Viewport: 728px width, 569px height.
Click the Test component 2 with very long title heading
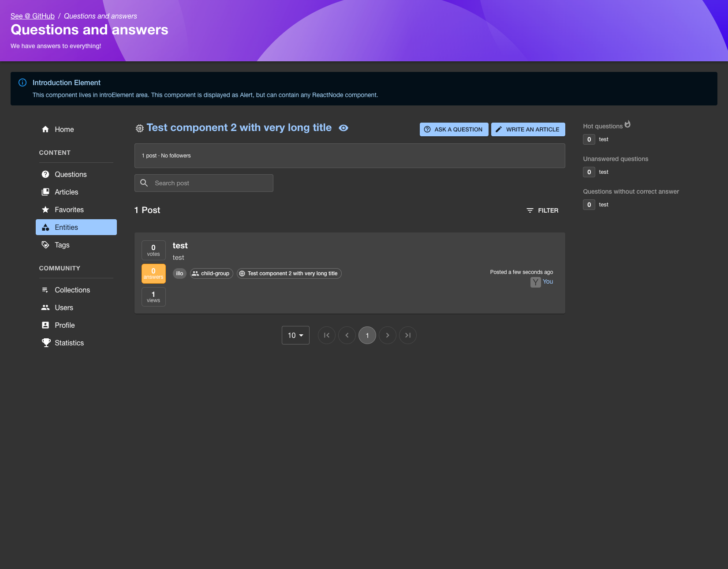(239, 127)
